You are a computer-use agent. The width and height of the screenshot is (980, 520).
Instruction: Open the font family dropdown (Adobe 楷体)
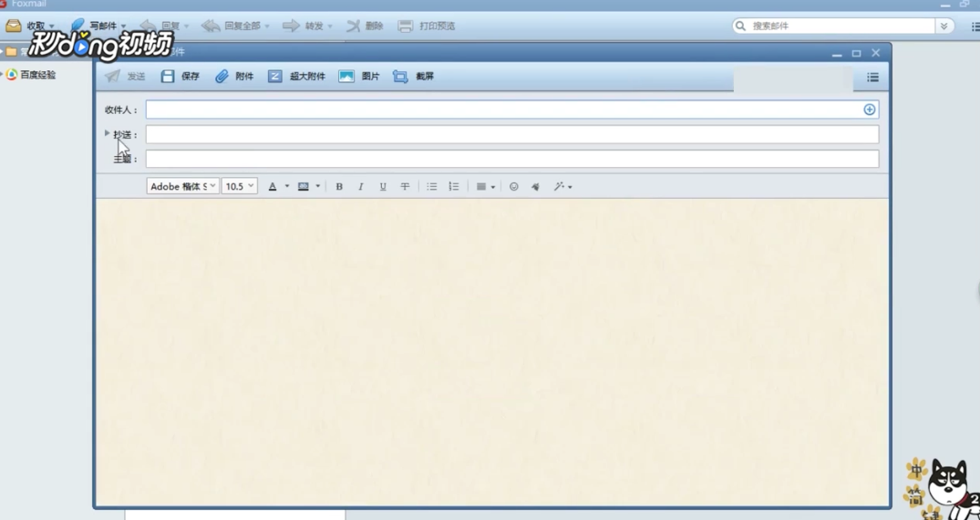183,186
